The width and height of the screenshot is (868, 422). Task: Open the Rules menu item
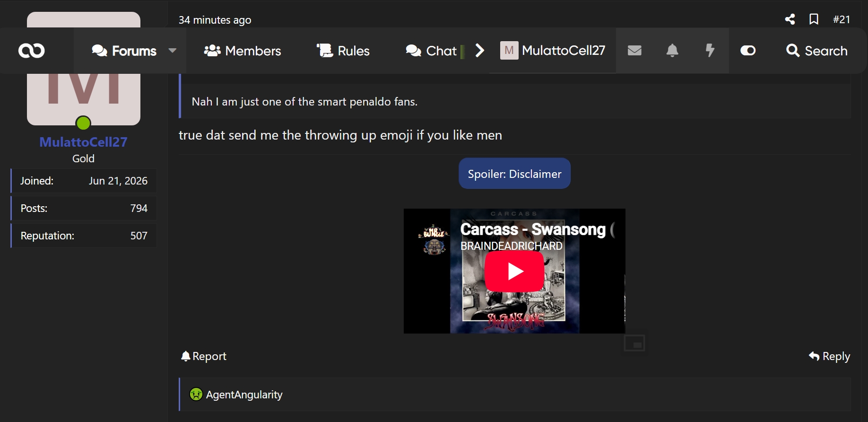point(343,51)
